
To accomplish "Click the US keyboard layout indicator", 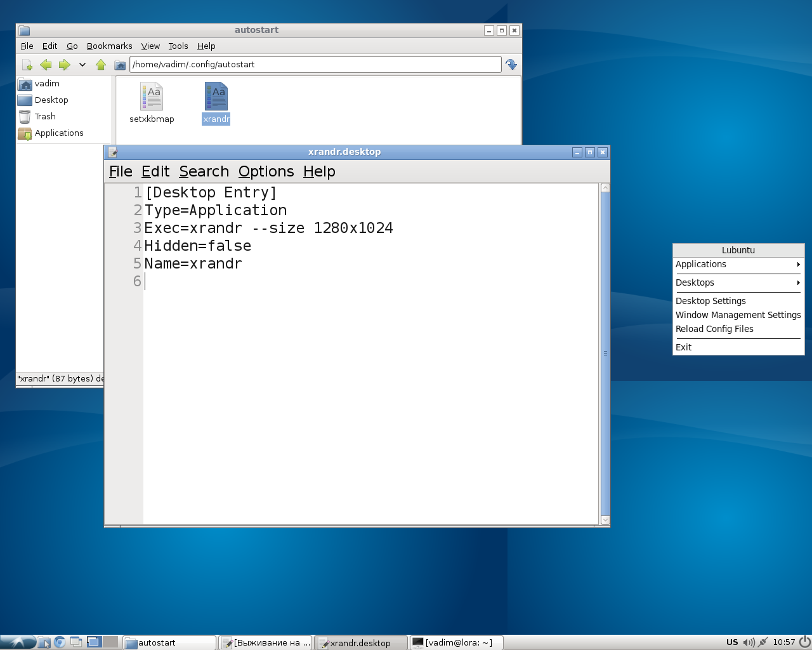I will tap(732, 642).
